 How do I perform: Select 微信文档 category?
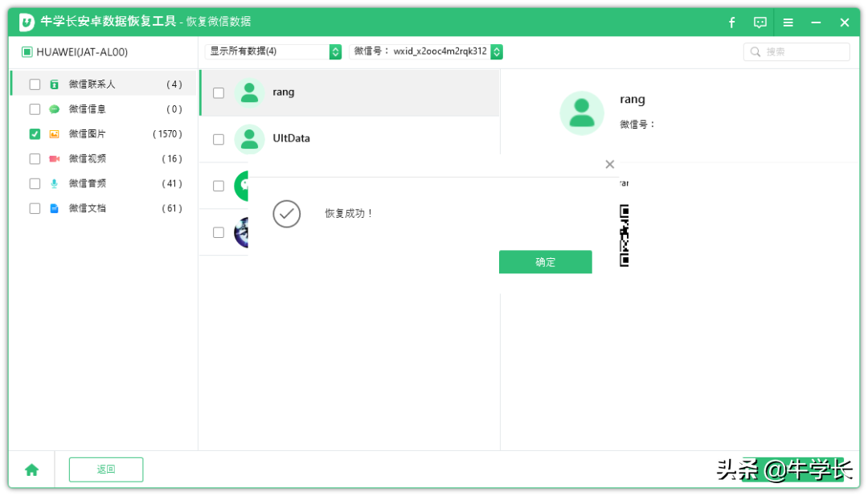coord(104,209)
